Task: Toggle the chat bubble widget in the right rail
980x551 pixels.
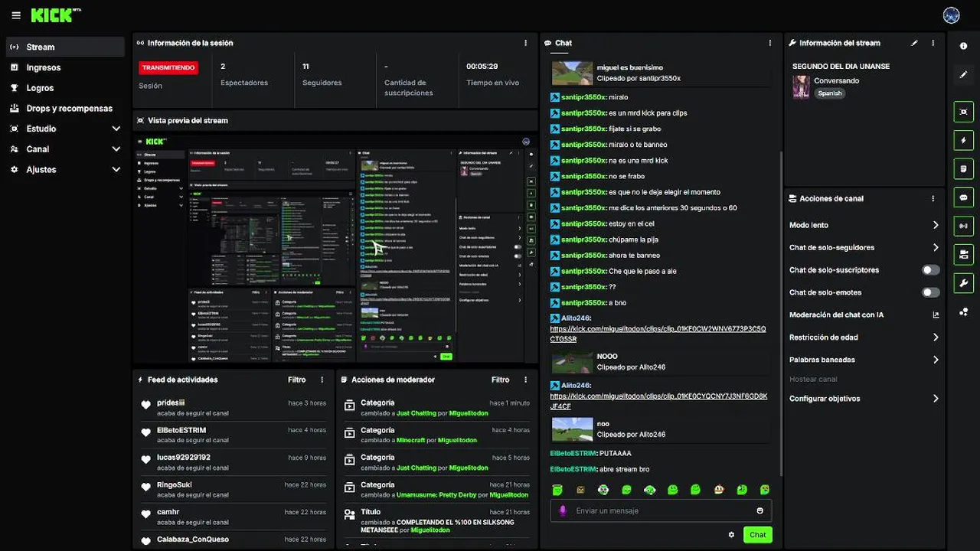Action: click(963, 197)
